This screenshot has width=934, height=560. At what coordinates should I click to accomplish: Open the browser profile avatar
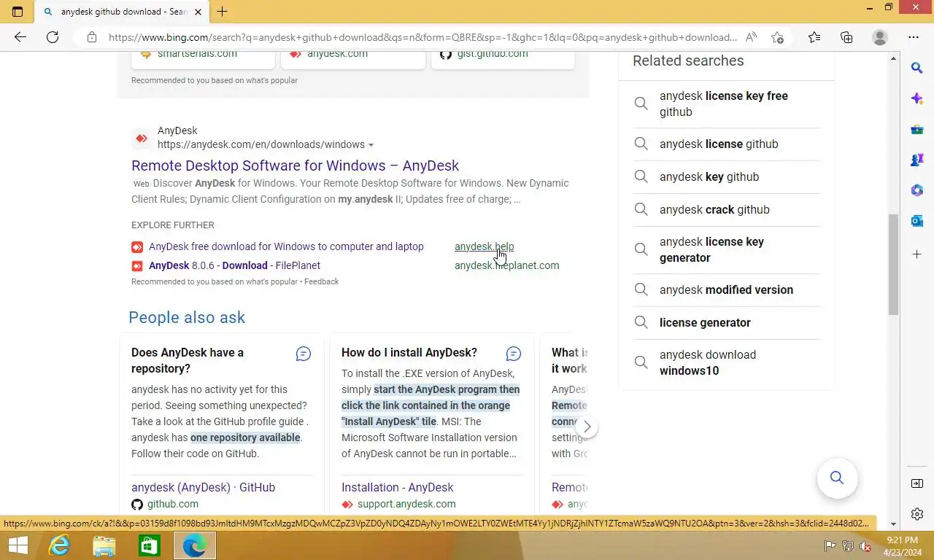pyautogui.click(x=880, y=37)
